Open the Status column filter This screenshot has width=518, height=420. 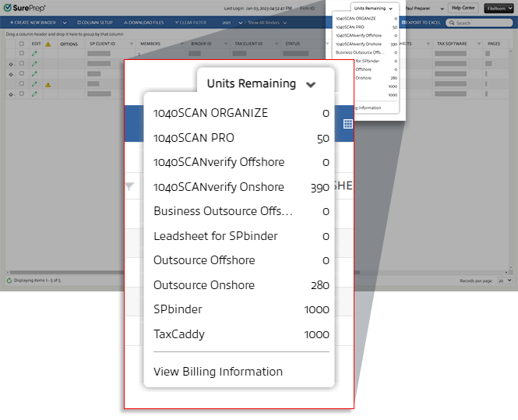[327, 44]
